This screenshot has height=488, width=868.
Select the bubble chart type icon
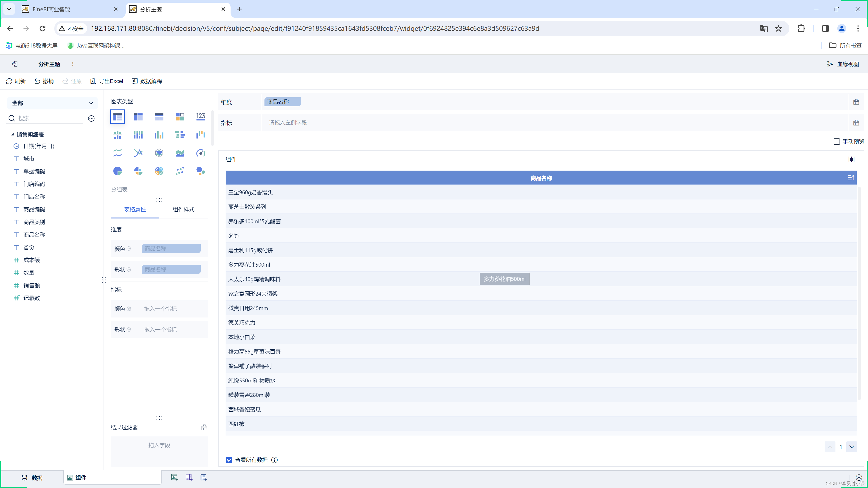click(200, 171)
